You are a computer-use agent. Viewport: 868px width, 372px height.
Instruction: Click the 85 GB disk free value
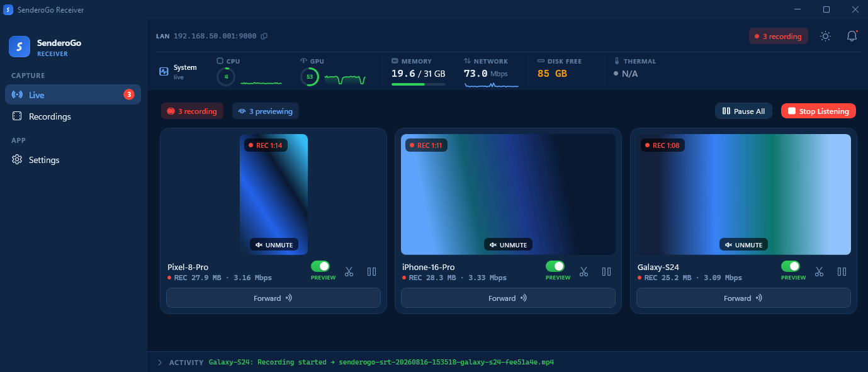[x=553, y=73]
